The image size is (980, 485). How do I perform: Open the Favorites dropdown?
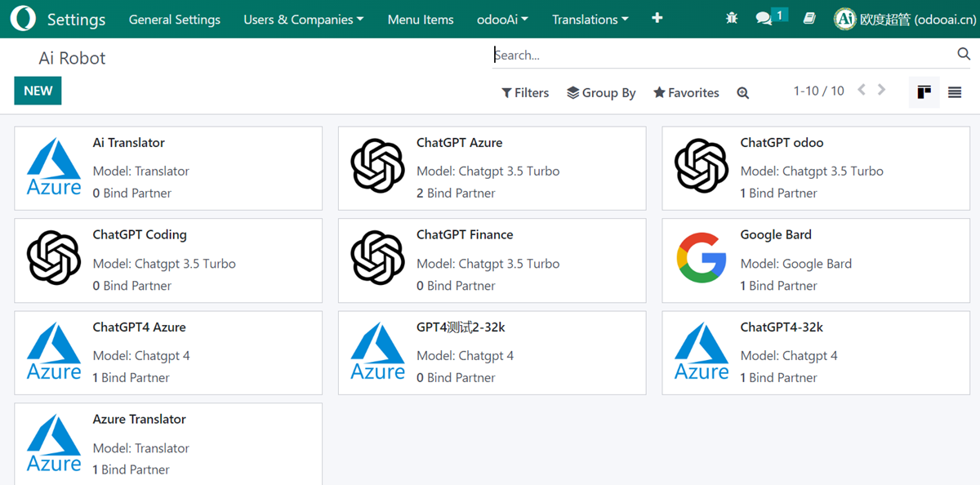pos(686,93)
